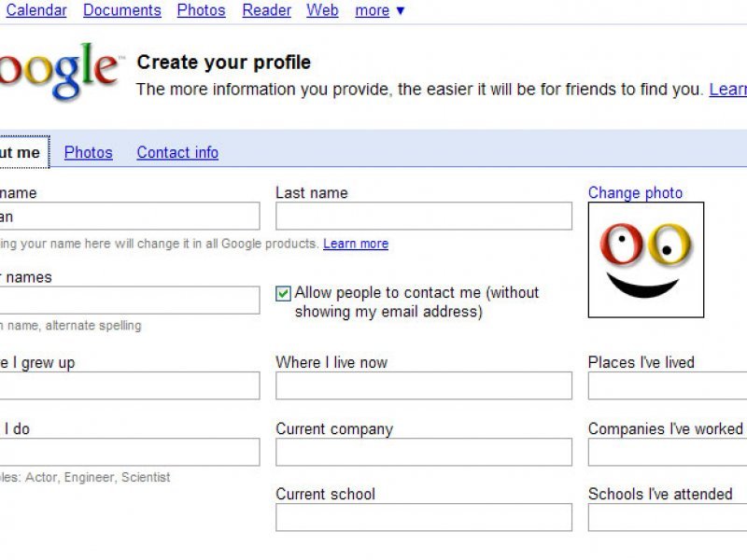747x560 pixels.
Task: Focus the Last name field
Action: point(424,216)
